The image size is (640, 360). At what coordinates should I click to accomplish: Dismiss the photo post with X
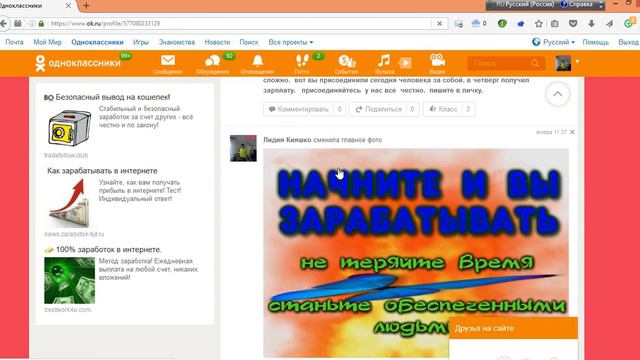[x=572, y=132]
